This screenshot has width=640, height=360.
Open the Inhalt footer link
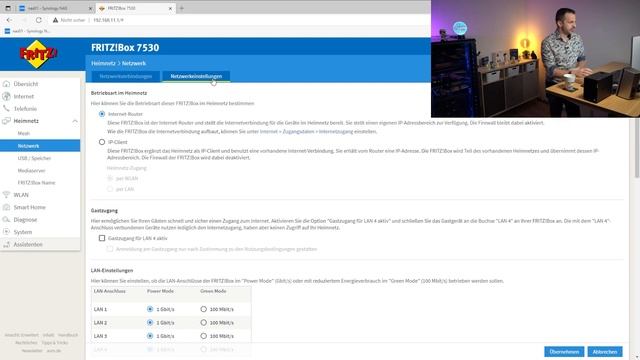click(x=48, y=335)
